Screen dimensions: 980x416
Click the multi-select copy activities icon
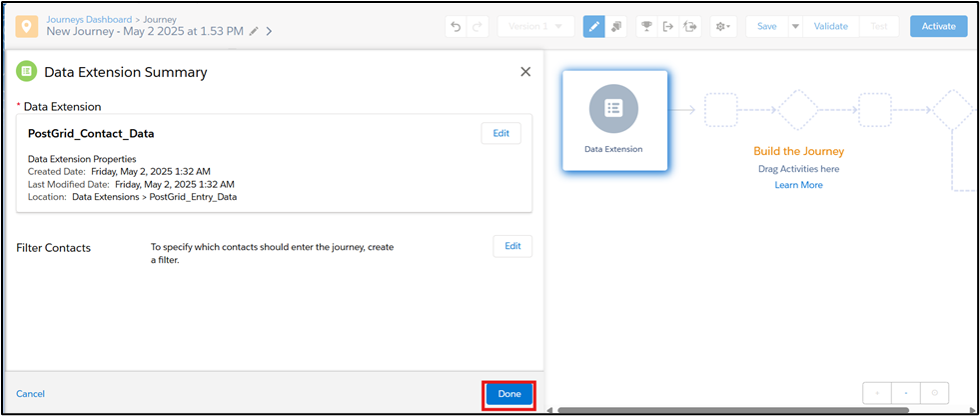pyautogui.click(x=615, y=27)
